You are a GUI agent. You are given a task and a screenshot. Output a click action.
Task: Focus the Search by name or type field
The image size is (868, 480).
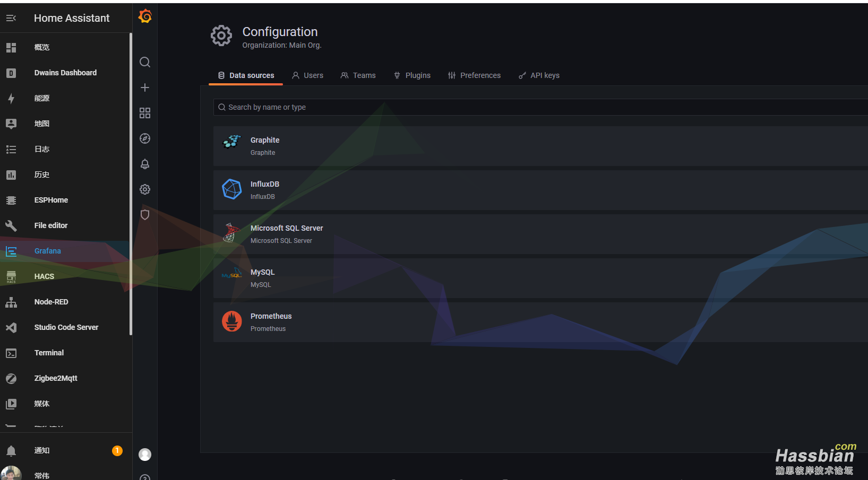point(540,107)
